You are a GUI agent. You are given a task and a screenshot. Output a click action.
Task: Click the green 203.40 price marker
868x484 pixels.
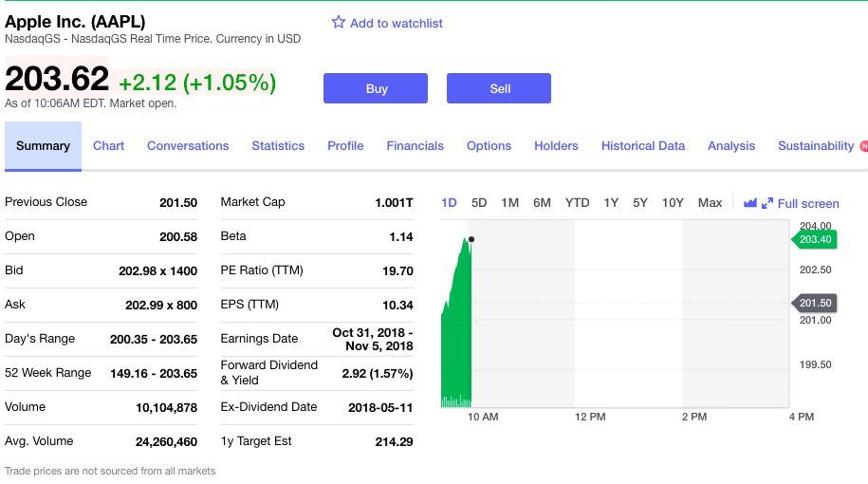coord(814,240)
